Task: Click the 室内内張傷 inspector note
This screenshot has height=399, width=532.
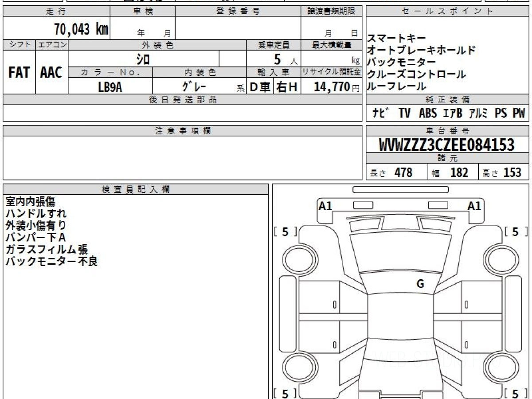Action: pos(30,202)
